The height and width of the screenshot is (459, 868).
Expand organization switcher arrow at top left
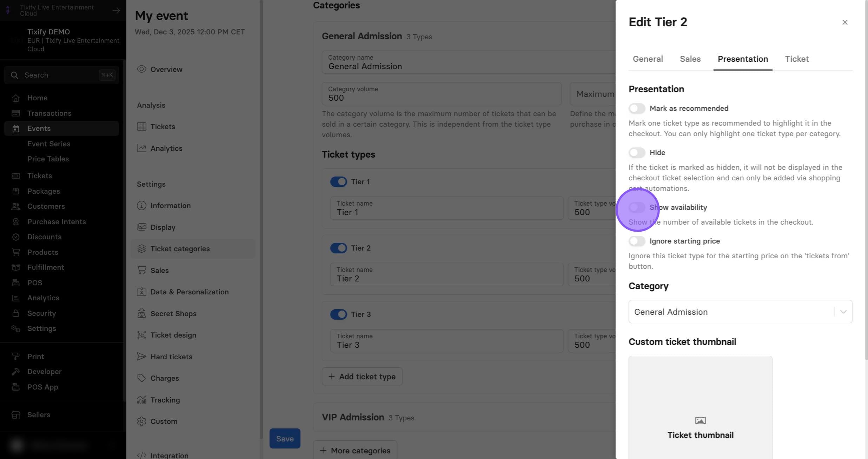click(x=116, y=11)
